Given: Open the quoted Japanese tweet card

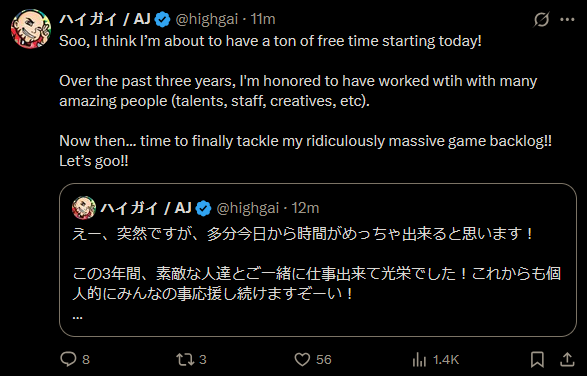Looking at the screenshot, I should tap(318, 260).
